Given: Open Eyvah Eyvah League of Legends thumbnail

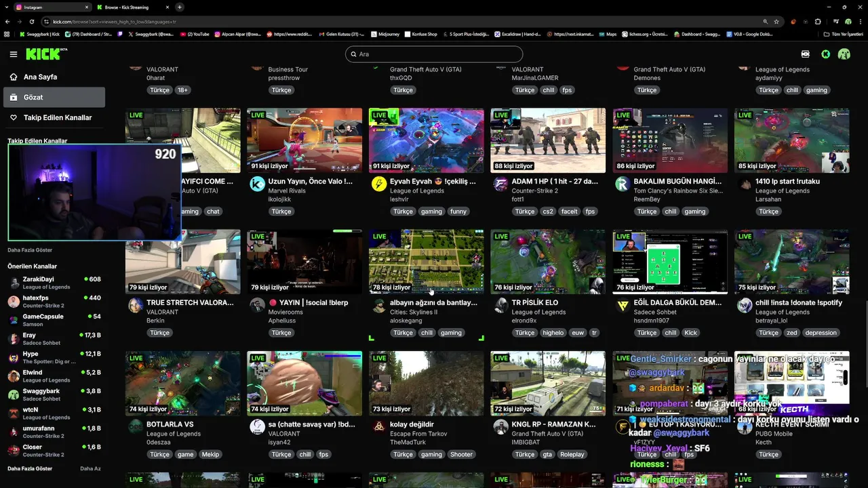Looking at the screenshot, I should tap(427, 140).
